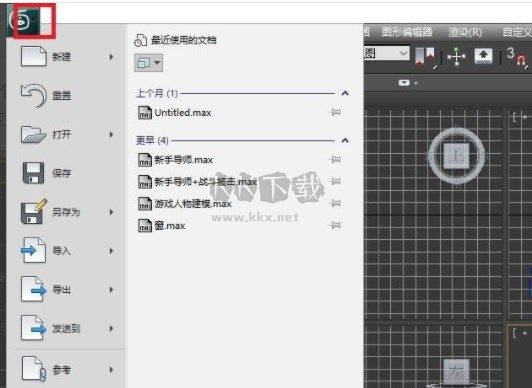Open recent file 游戏人物建模.max
The height and width of the screenshot is (388, 532).
coord(193,204)
